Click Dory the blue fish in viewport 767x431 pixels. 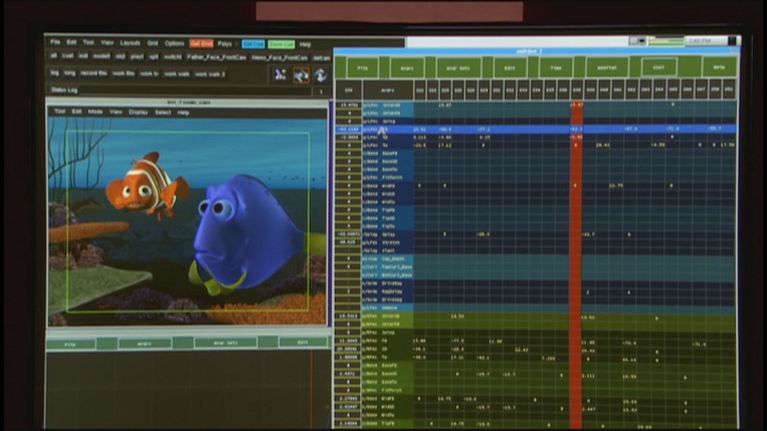[x=245, y=230]
